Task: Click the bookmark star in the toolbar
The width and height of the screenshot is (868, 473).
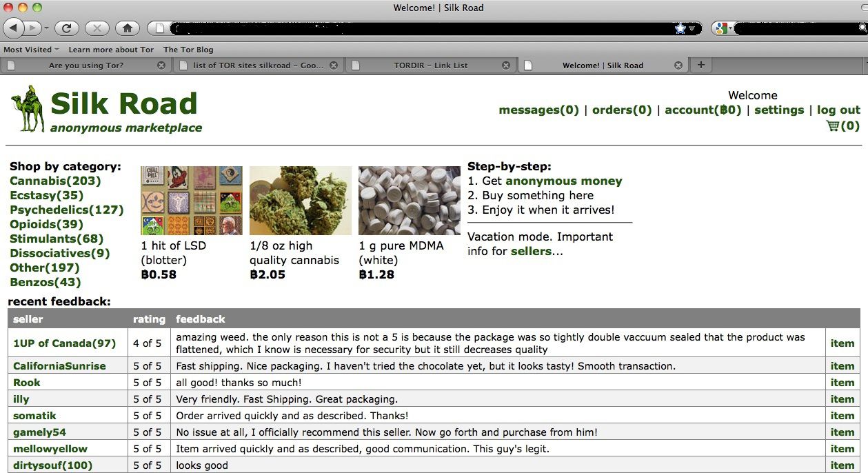Action: (681, 28)
